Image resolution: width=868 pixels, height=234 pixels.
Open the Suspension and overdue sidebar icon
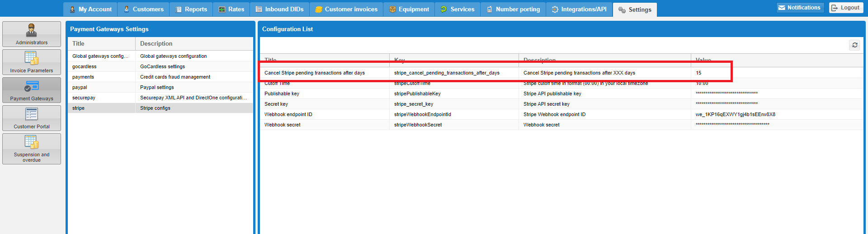(32, 149)
